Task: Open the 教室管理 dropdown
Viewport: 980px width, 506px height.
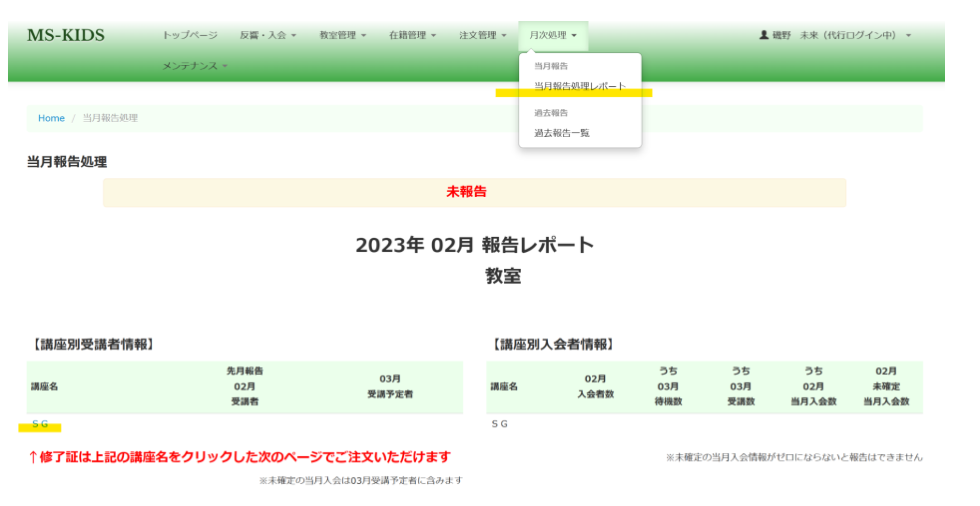Action: point(343,35)
